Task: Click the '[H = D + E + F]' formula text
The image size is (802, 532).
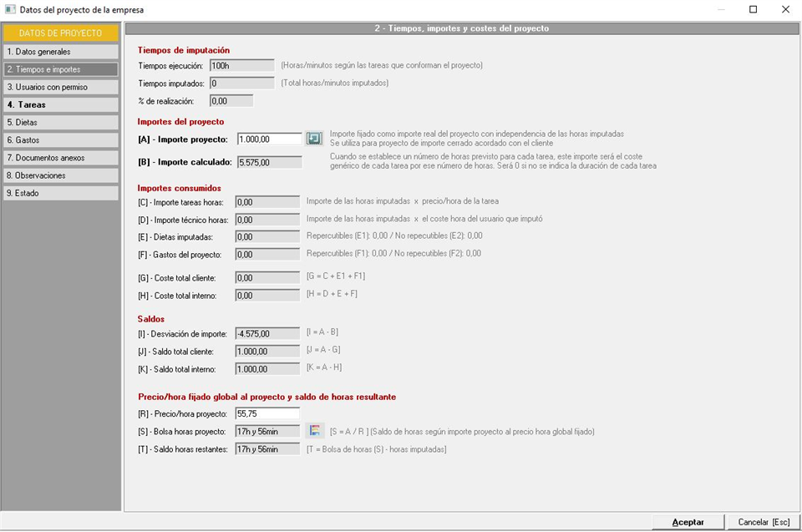Action: click(x=332, y=294)
